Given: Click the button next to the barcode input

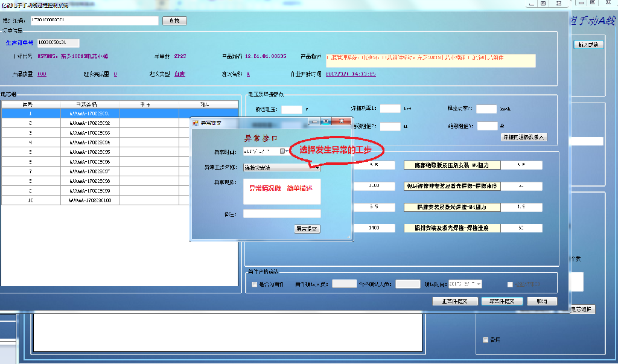Looking at the screenshot, I should click(174, 21).
